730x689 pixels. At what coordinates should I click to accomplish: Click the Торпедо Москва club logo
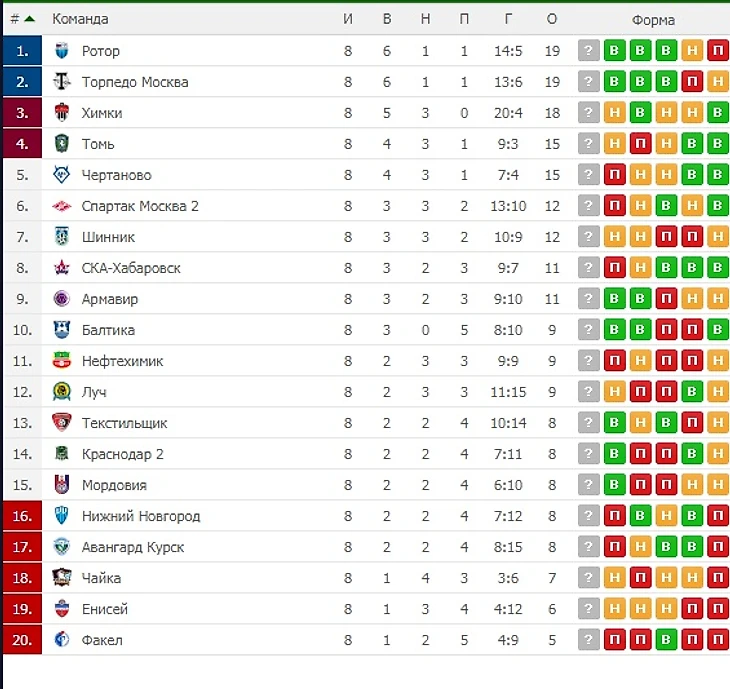click(x=62, y=82)
